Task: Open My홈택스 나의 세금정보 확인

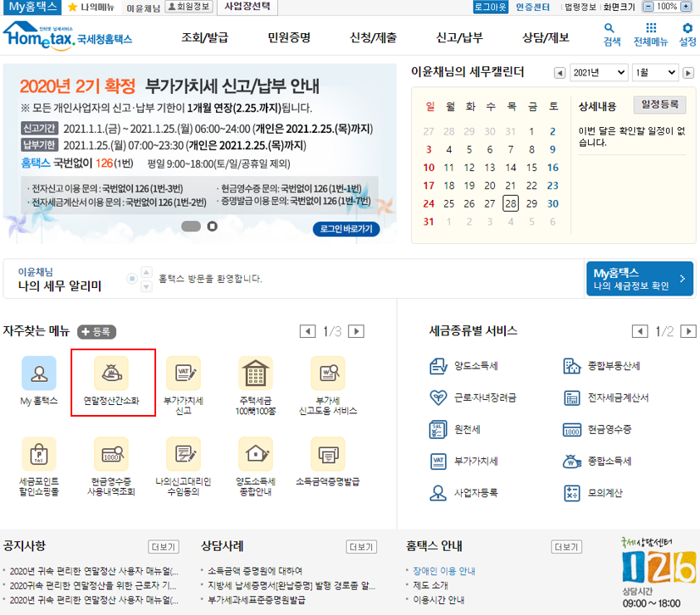Action: point(639,279)
